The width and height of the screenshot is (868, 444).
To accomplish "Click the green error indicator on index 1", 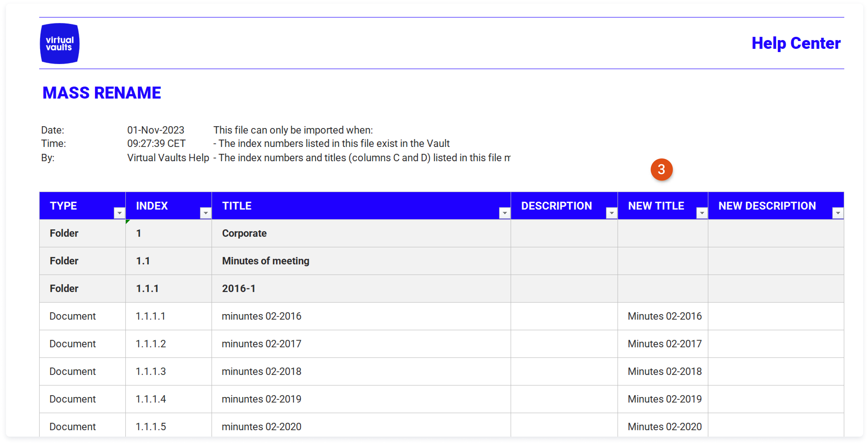I will point(127,221).
